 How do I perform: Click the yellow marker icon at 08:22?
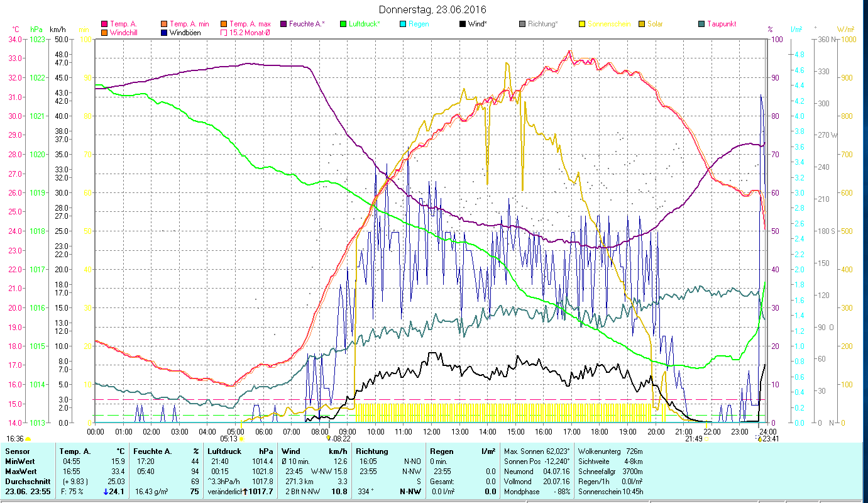pyautogui.click(x=328, y=438)
